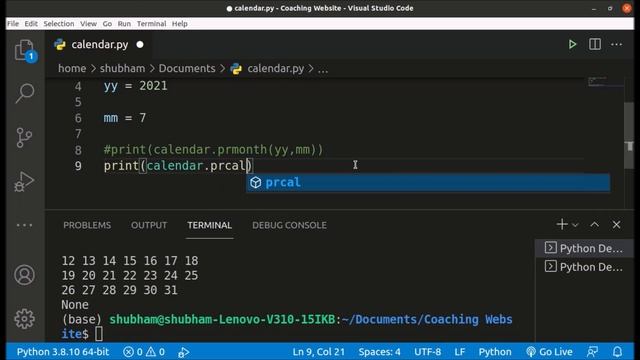Viewport: 640px width, 360px height.
Task: Run Python file with play button
Action: (x=572, y=44)
